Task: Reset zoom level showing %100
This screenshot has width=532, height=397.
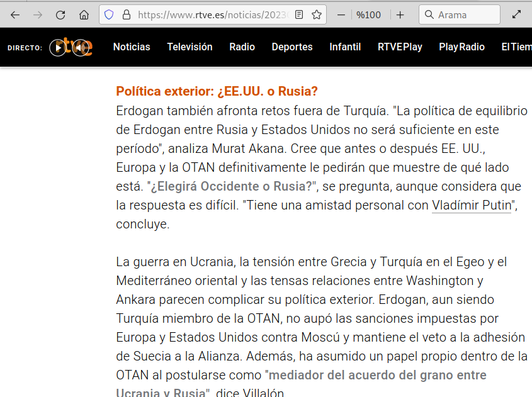Action: 369,14
